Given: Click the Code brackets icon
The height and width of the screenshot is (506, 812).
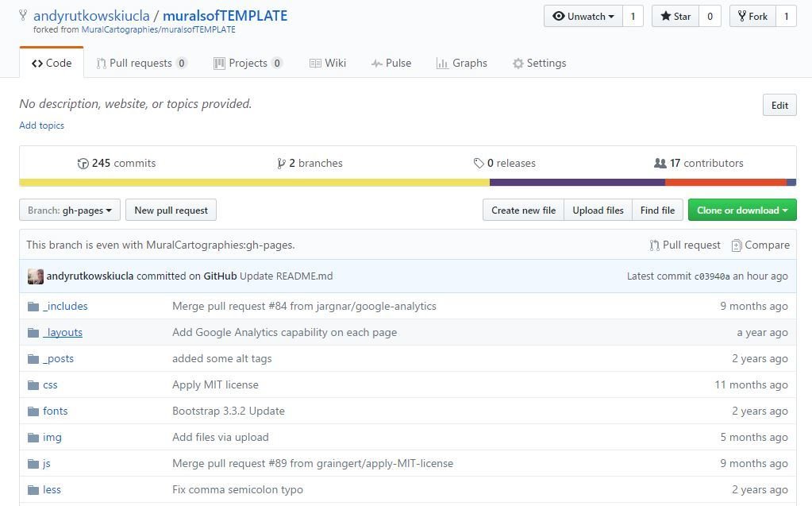Looking at the screenshot, I should tap(37, 64).
